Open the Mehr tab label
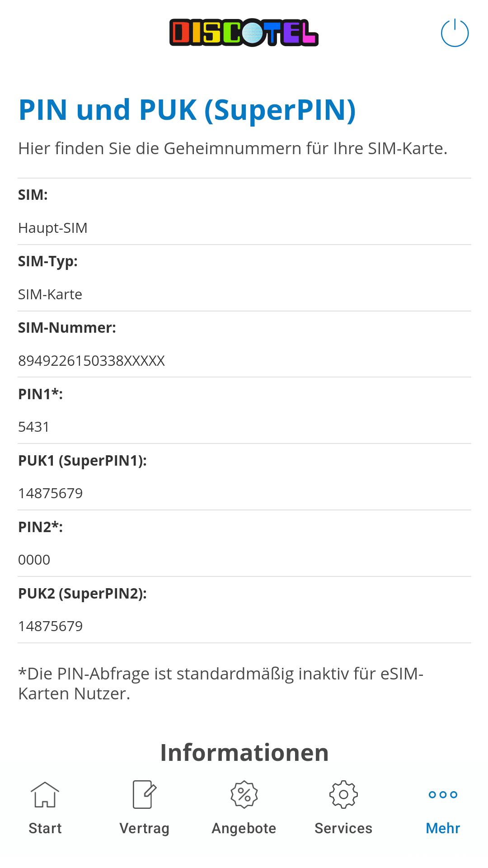This screenshot has height=868, width=488. (443, 828)
